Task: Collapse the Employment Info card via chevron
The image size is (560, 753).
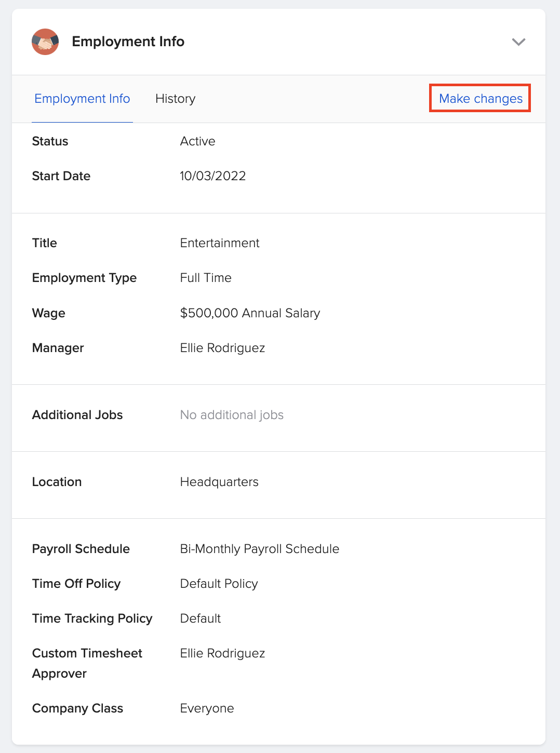Action: pos(518,42)
